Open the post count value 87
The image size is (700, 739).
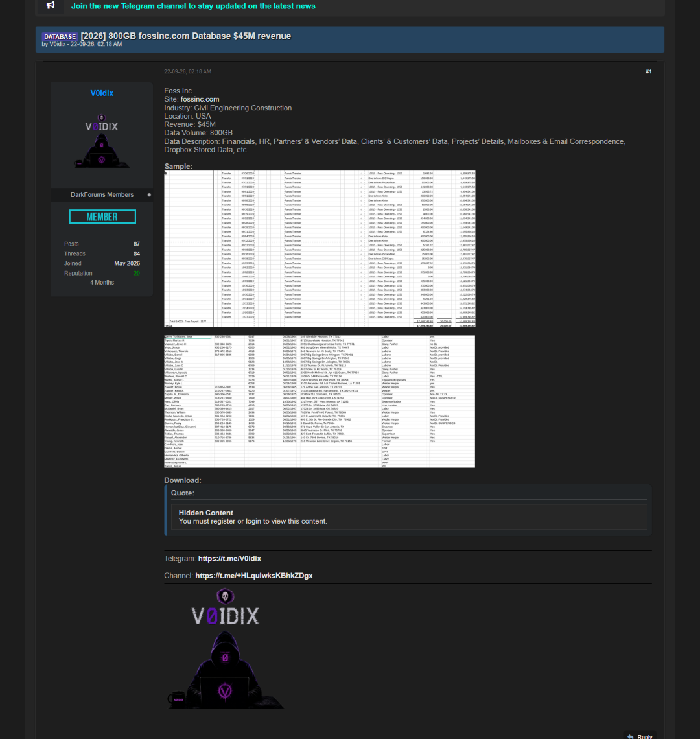click(137, 244)
